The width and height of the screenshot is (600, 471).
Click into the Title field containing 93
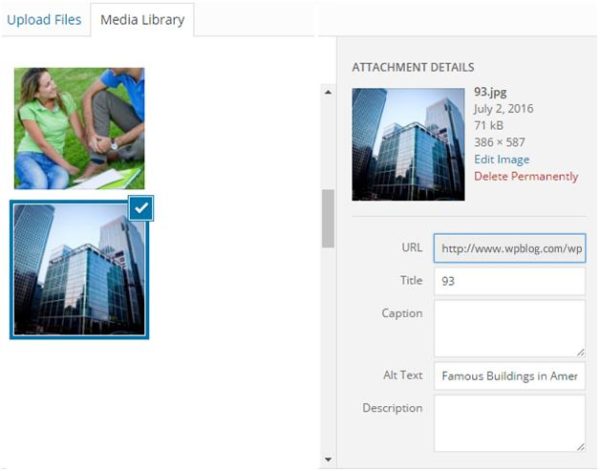510,281
